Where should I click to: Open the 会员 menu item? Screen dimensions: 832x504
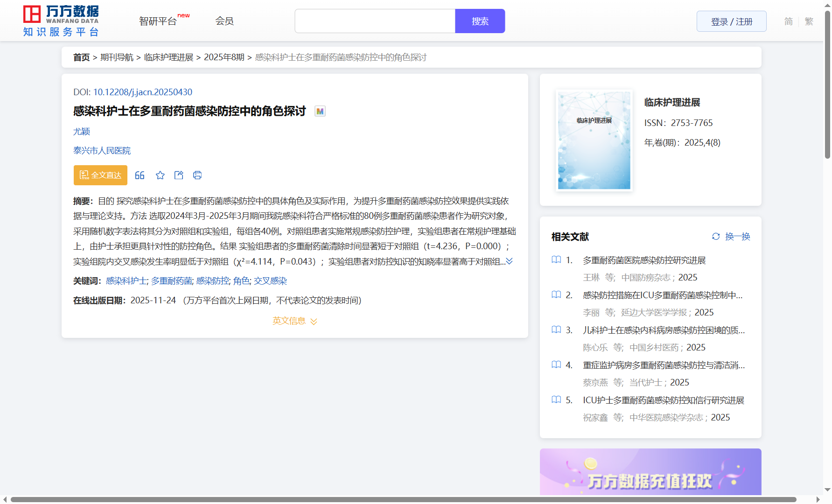(x=224, y=21)
